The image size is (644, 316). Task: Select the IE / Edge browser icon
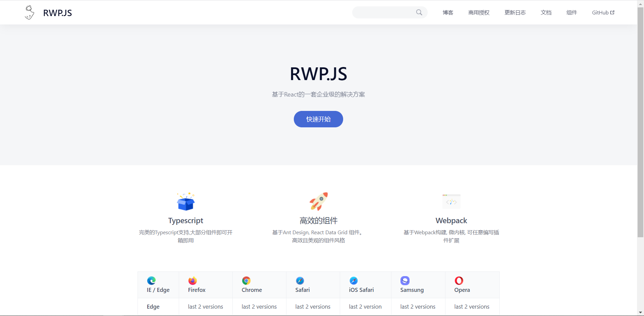click(x=151, y=281)
